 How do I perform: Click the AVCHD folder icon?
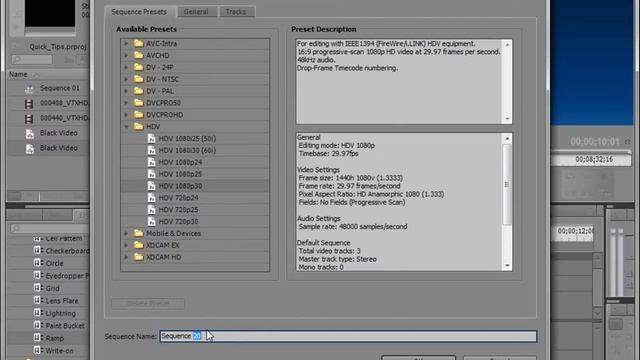(139, 55)
